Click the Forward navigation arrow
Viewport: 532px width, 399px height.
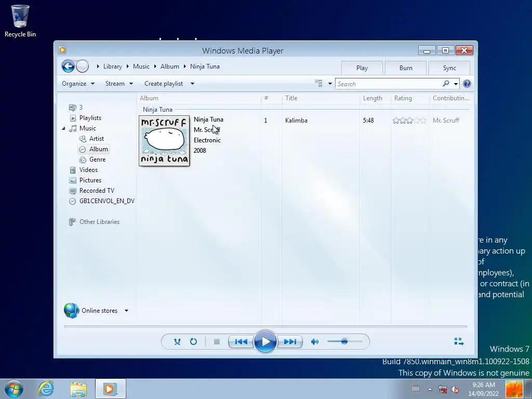point(83,66)
